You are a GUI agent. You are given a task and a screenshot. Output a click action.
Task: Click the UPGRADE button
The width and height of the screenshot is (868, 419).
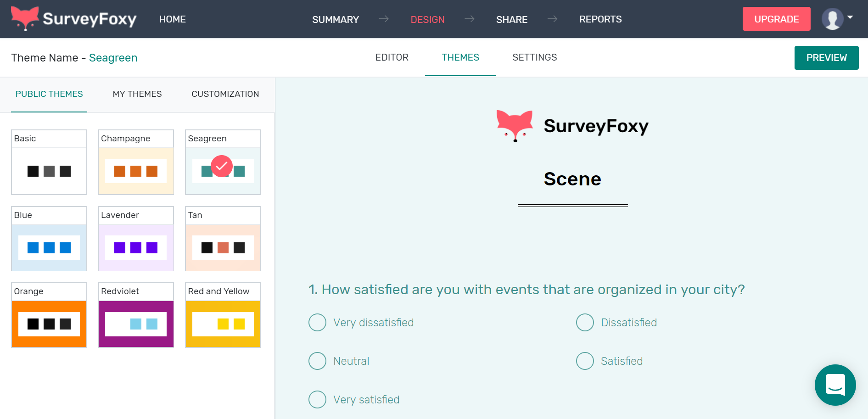[776, 19]
